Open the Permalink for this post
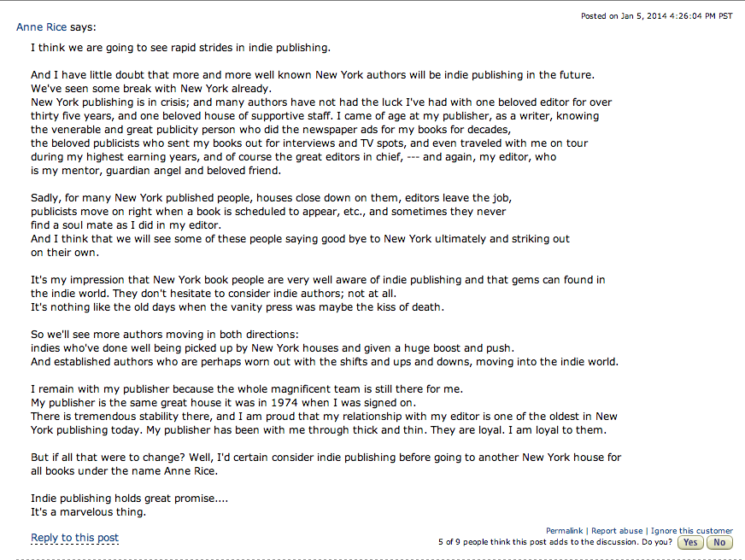This screenshot has width=745, height=560. pyautogui.click(x=566, y=531)
